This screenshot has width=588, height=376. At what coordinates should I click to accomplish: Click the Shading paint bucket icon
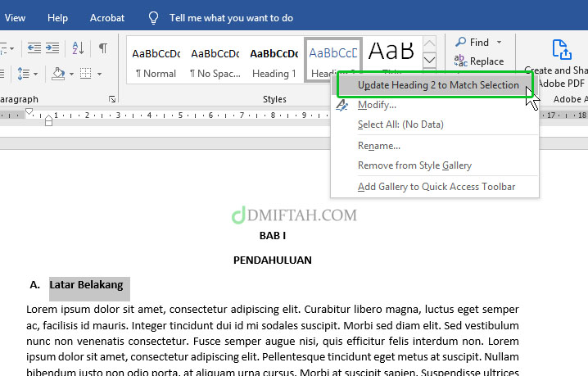tap(58, 74)
